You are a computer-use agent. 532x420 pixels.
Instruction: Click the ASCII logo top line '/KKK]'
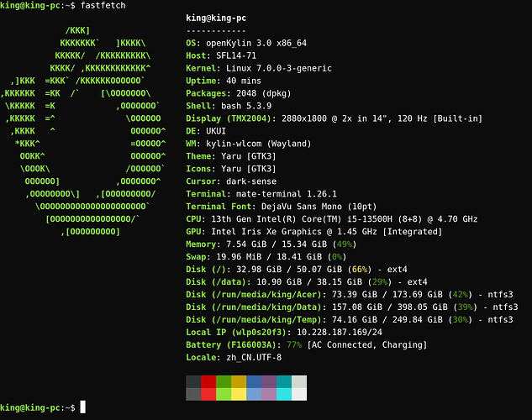tap(77, 30)
